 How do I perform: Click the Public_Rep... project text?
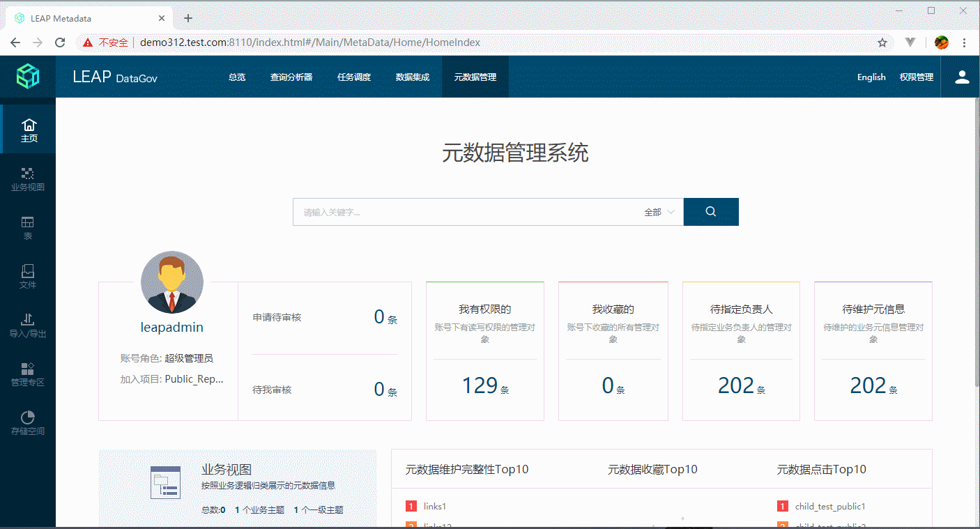click(194, 379)
